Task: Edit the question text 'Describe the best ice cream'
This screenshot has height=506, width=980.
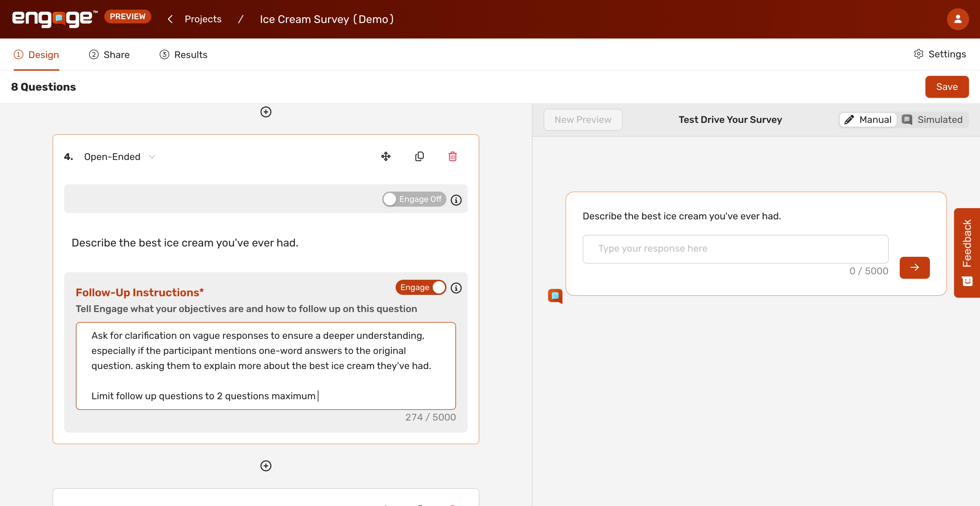Action: click(185, 243)
